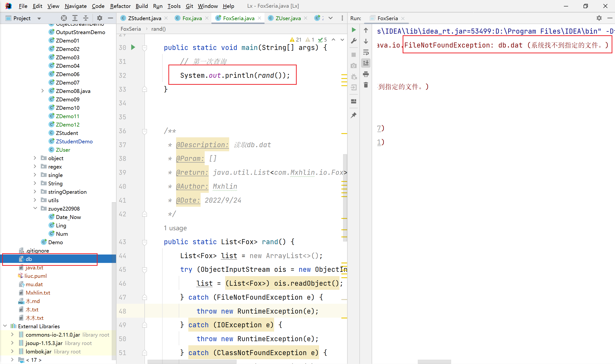Click Restore Layout icon in Run panel

coord(354,101)
